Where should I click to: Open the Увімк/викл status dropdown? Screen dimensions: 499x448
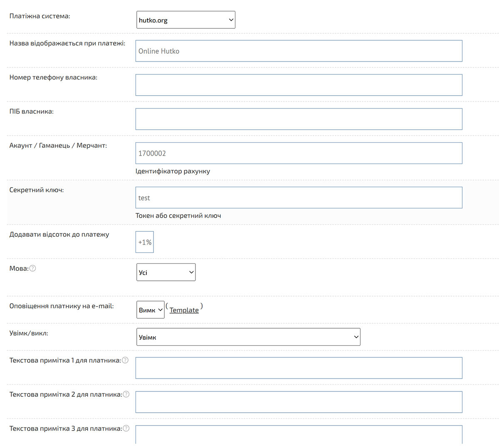248,337
